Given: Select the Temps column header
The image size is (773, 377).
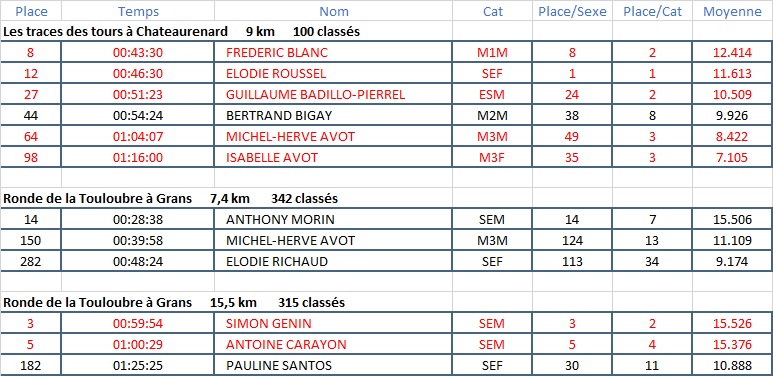Looking at the screenshot, I should click(x=138, y=11).
